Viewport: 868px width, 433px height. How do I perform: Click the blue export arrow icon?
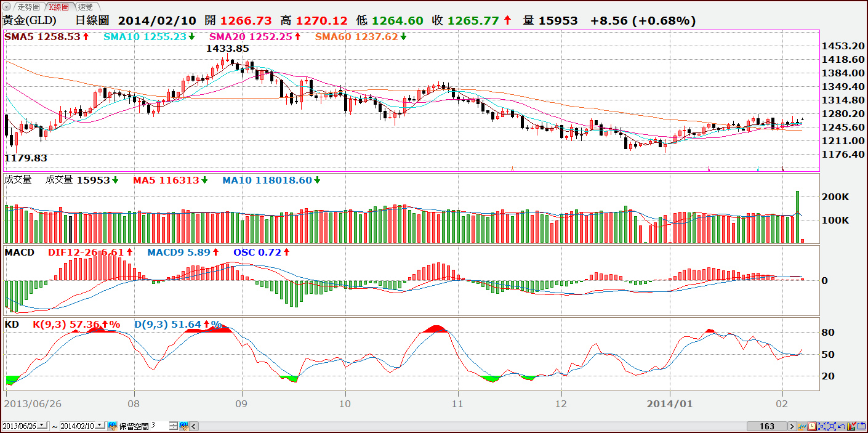pos(861,426)
